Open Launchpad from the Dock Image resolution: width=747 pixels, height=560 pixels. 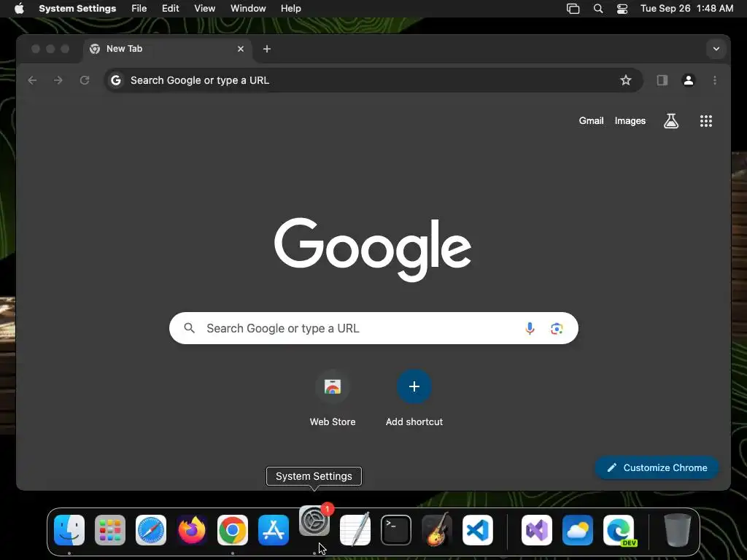tap(110, 530)
